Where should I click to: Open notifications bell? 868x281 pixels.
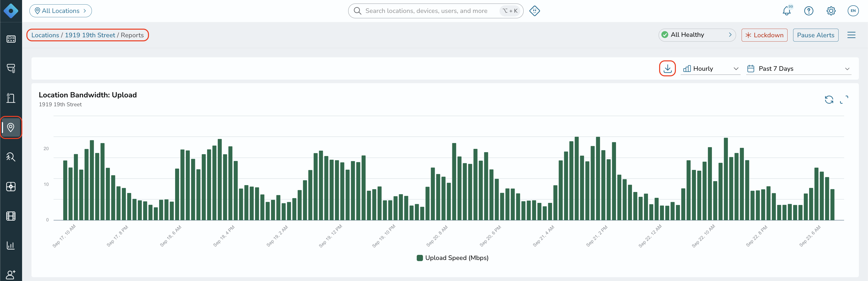coord(787,11)
